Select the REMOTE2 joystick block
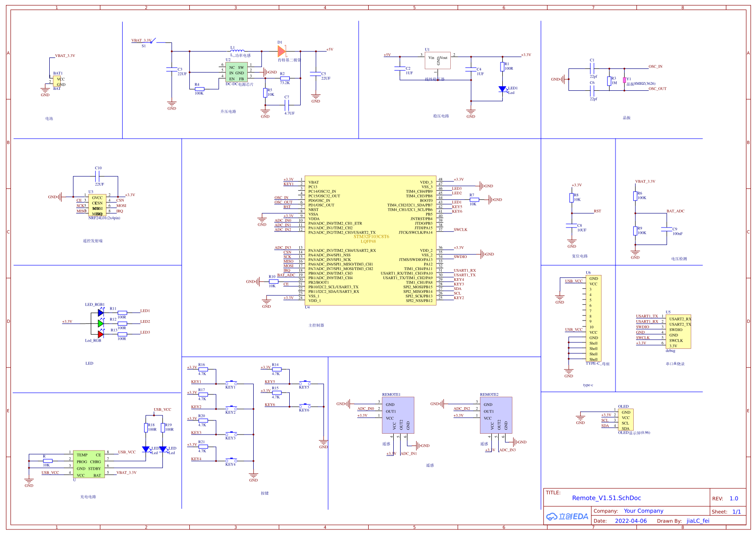The width and height of the screenshot is (756, 534). [x=496, y=415]
